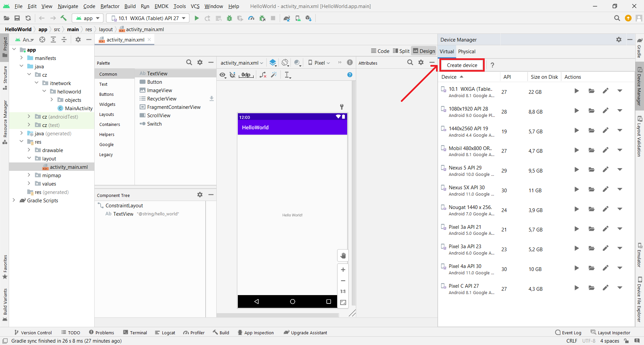Screen dimensions: 644x345
Task: Switch editor to Code view
Action: 380,51
